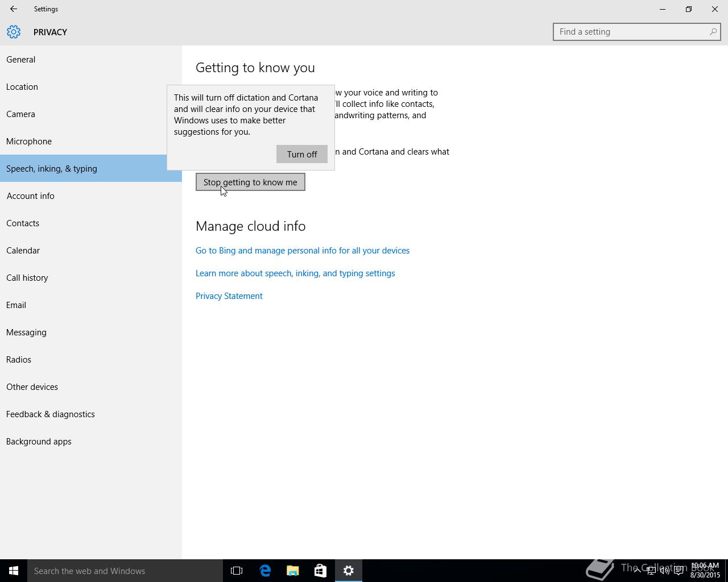The height and width of the screenshot is (582, 728).
Task: Open the volume control in tray
Action: pyautogui.click(x=665, y=571)
